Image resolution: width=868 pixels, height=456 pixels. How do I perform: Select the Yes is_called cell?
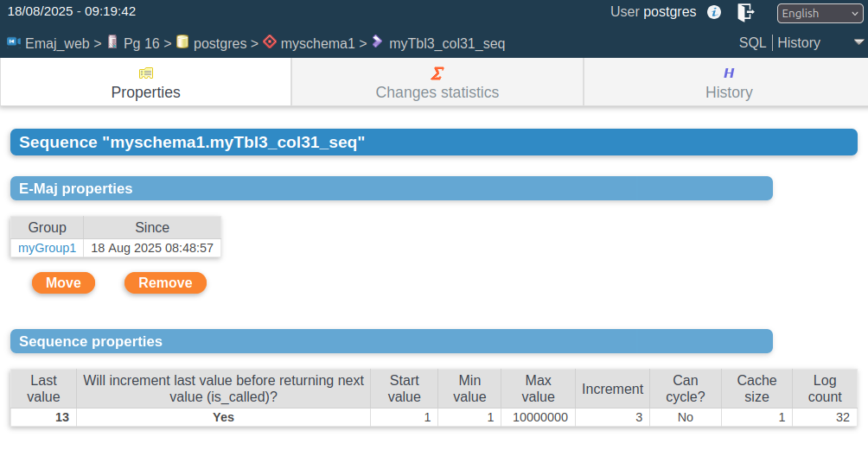click(224, 417)
